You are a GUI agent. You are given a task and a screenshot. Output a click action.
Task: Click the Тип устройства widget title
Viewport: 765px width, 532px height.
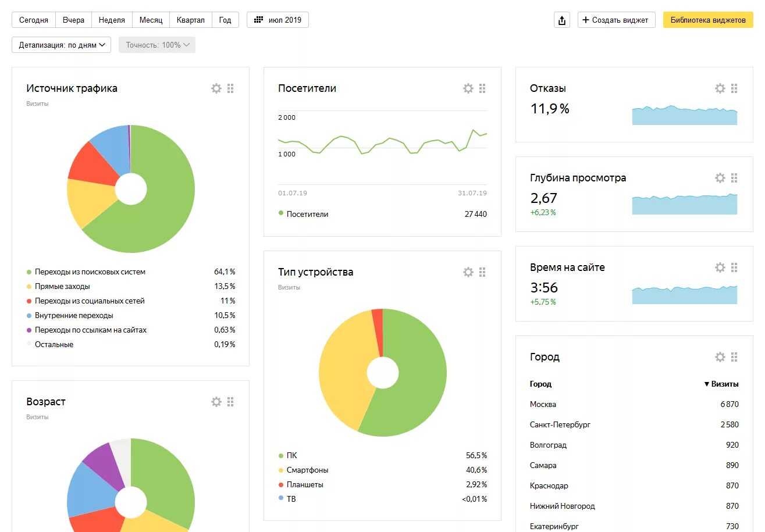coord(315,272)
